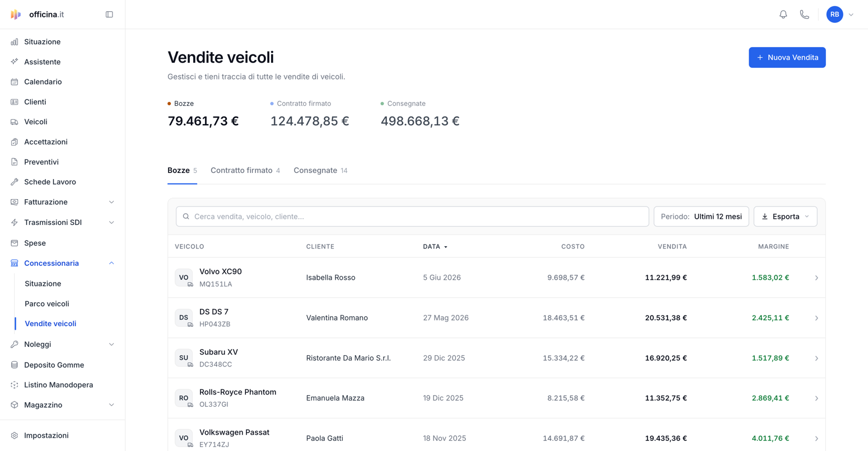The height and width of the screenshot is (451, 868).
Task: Click the DS avatar for DS 7
Action: pos(184,318)
